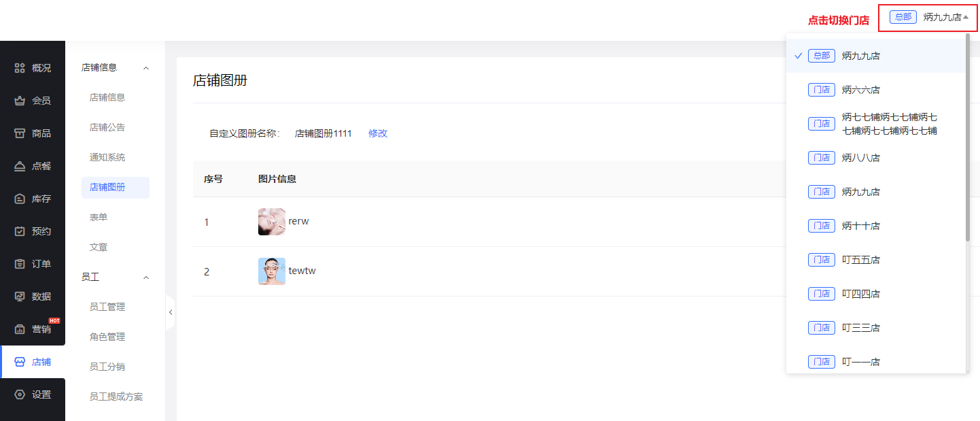Click the 会员 crown icon
Image resolution: width=980 pixels, height=421 pixels.
pos(20,101)
